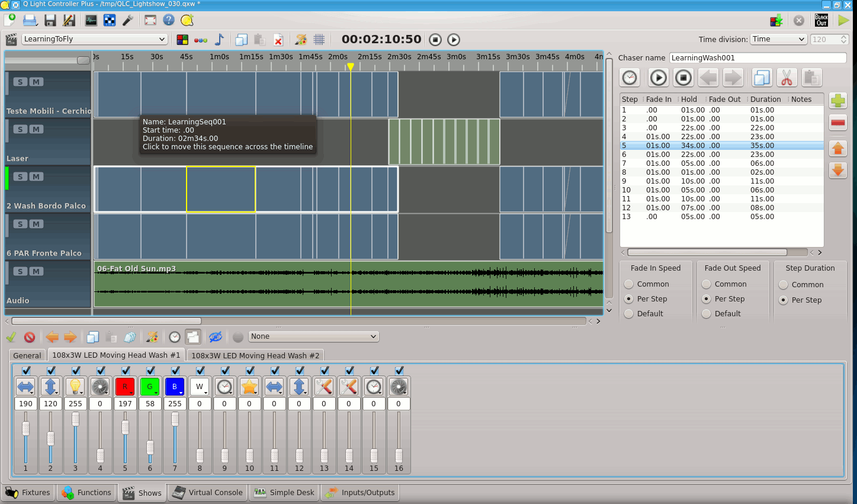This screenshot has height=504, width=857.
Task: Move step 5 up with the orange arrow button
Action: click(x=837, y=147)
